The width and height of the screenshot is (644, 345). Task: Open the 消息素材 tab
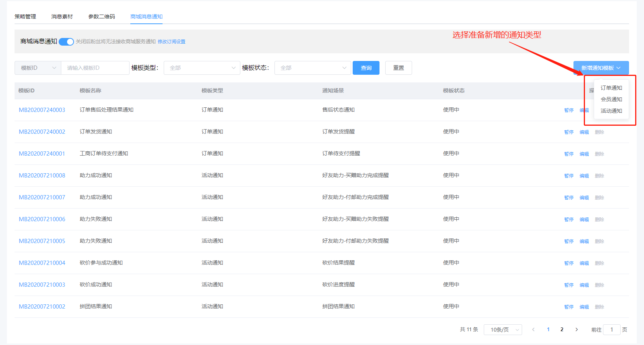tap(62, 16)
